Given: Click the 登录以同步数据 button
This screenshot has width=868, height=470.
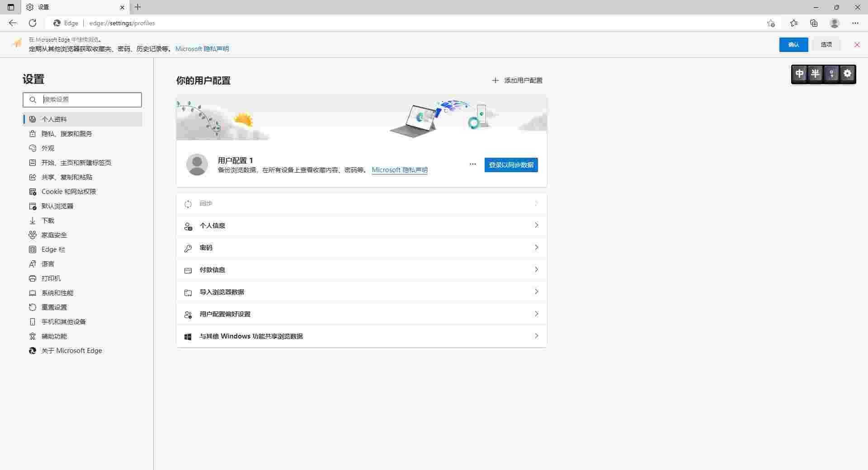Looking at the screenshot, I should pyautogui.click(x=511, y=164).
